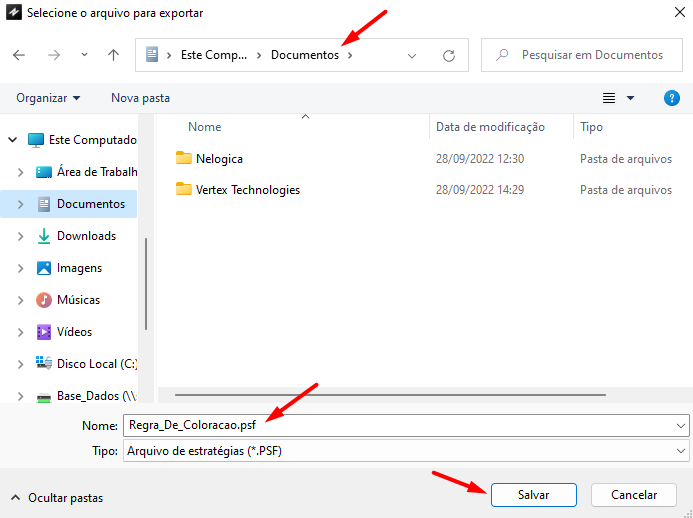Collapse the Este Computador tree node

click(11, 140)
